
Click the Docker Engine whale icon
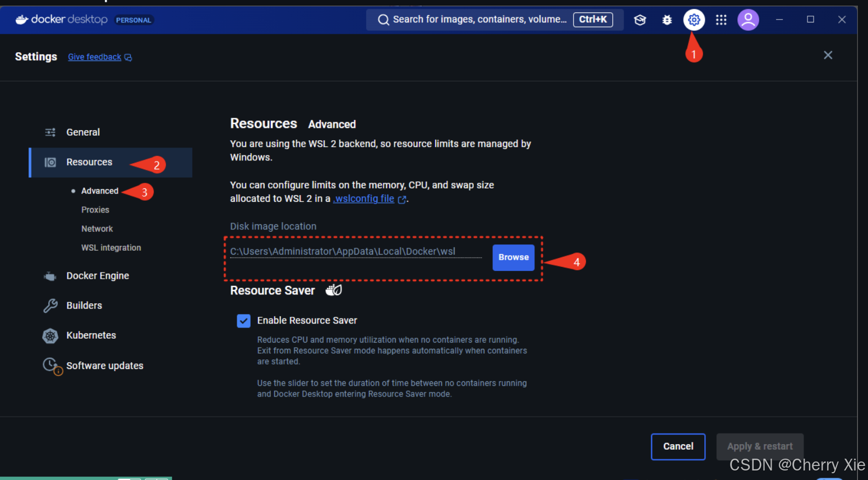pos(50,276)
